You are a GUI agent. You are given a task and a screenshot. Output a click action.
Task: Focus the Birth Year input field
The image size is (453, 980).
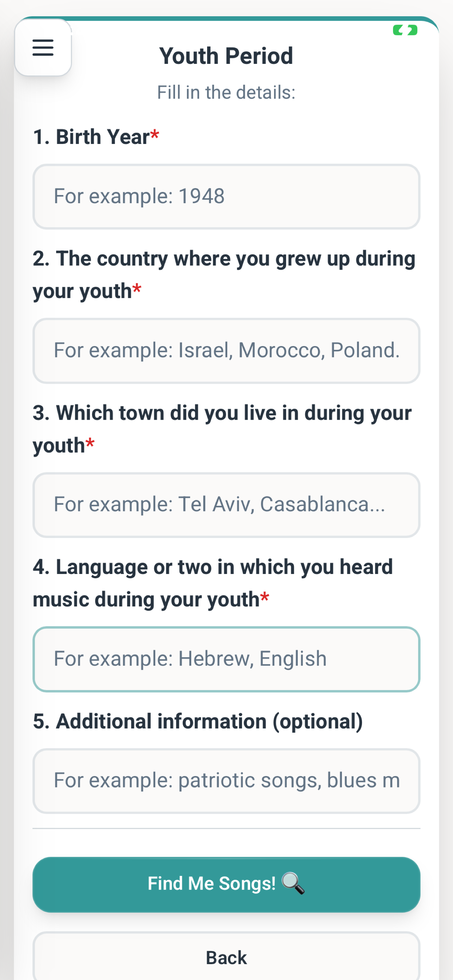pos(226,196)
